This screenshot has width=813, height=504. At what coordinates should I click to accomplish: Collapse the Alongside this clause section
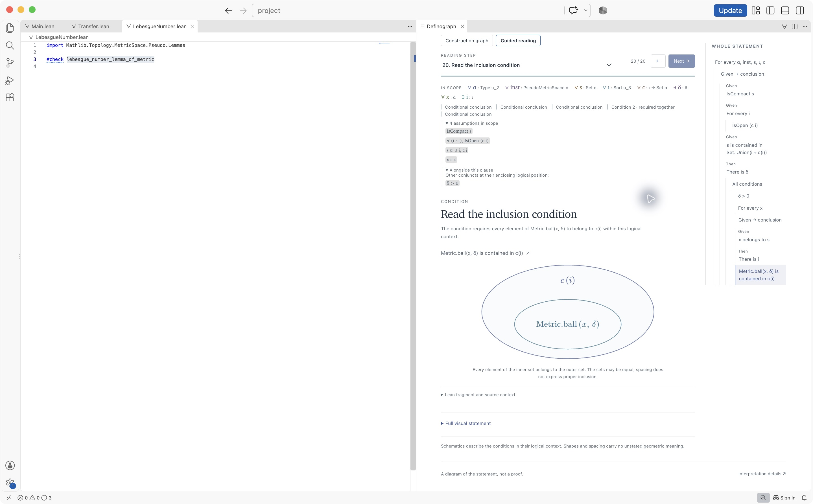click(469, 170)
